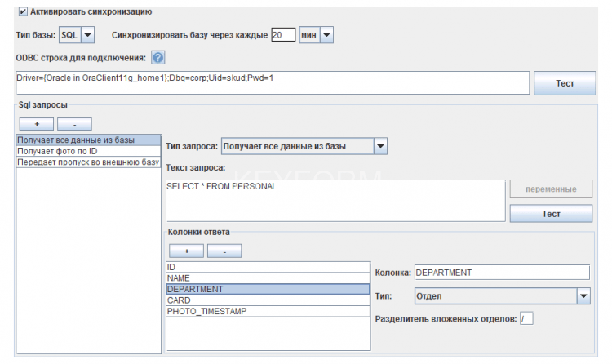The width and height of the screenshot is (612, 364).
Task: Click the nested department separator field
Action: coord(526,318)
